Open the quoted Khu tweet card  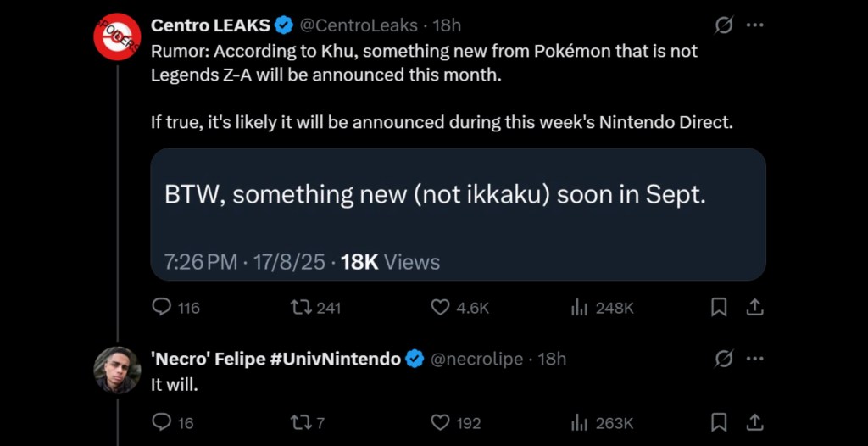click(458, 215)
